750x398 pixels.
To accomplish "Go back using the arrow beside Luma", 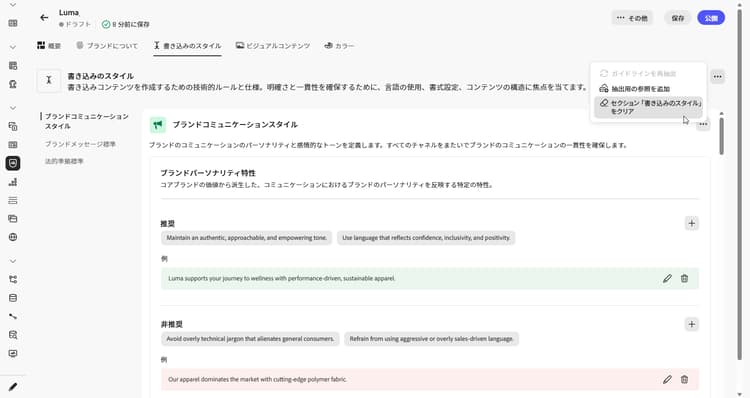I will 44,18.
